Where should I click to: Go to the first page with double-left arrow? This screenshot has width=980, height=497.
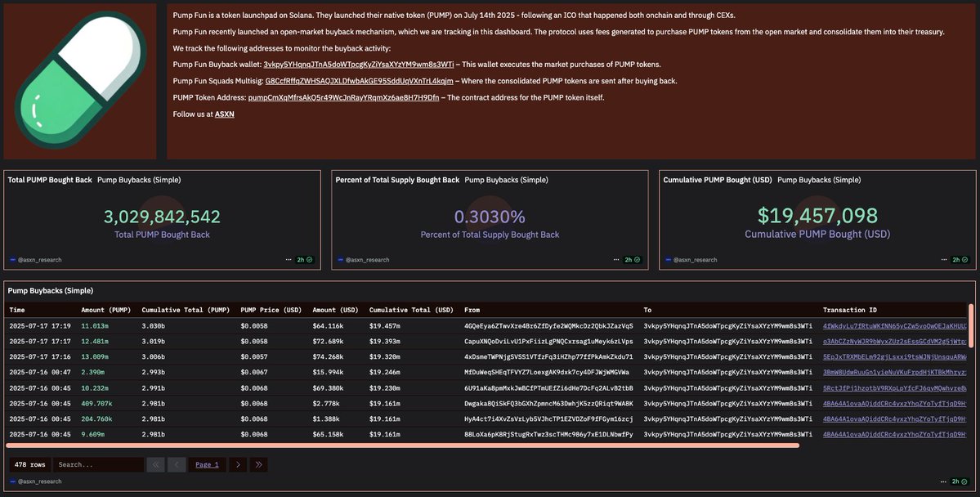point(155,464)
